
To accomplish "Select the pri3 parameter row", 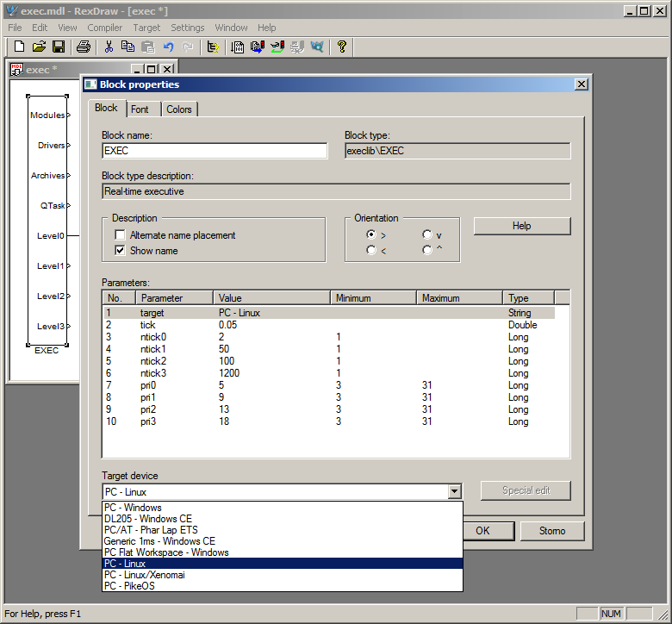I will 329,421.
